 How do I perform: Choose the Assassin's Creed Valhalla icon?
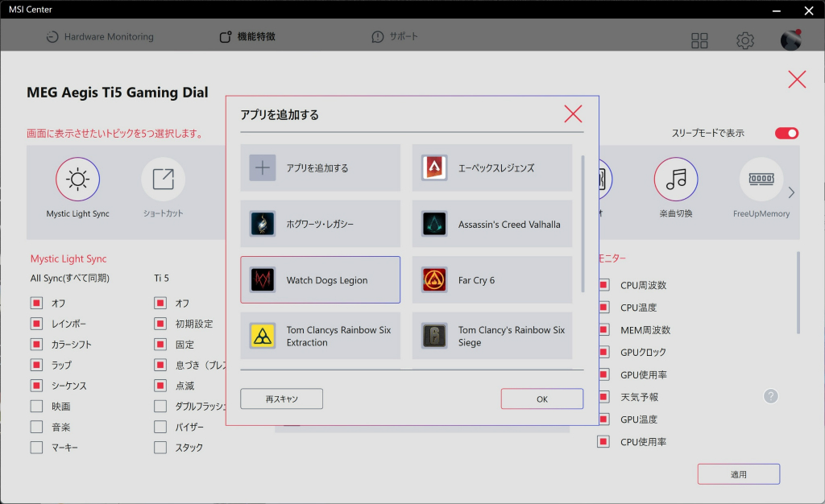tap(434, 224)
